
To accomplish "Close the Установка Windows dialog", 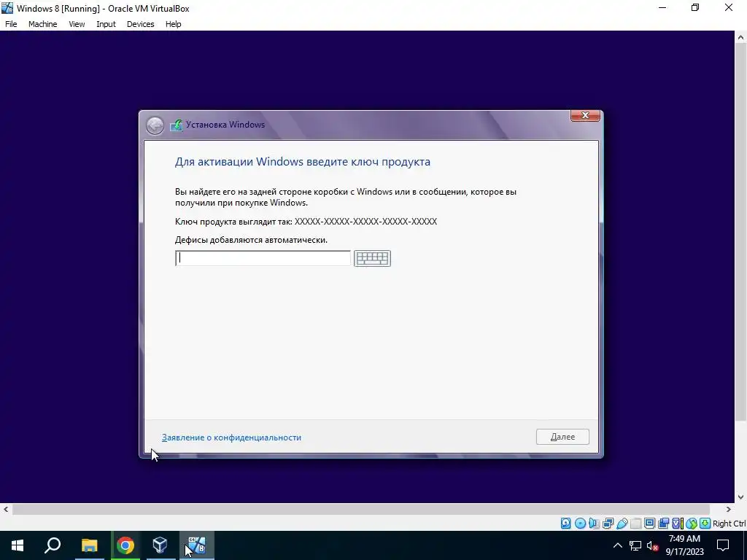I will click(x=586, y=115).
